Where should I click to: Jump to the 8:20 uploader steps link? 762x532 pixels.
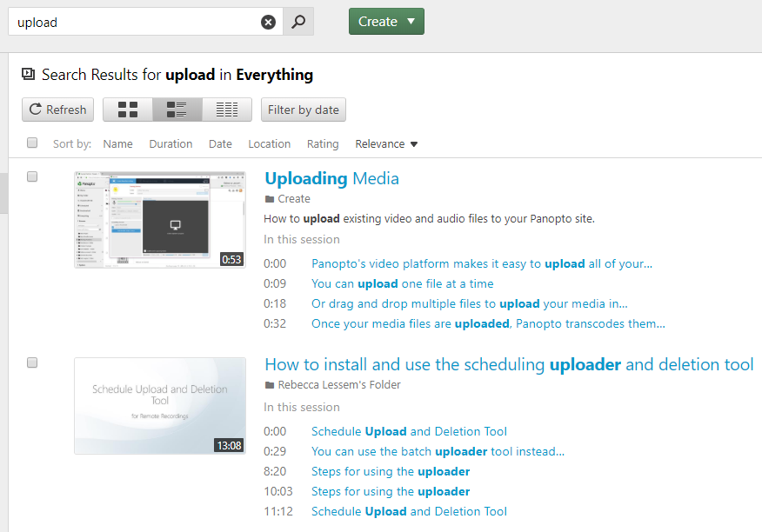[x=390, y=470]
